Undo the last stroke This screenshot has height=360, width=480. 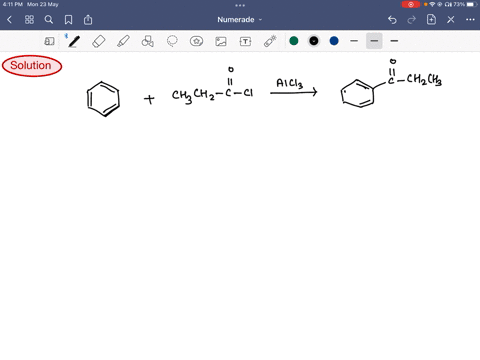(392, 20)
